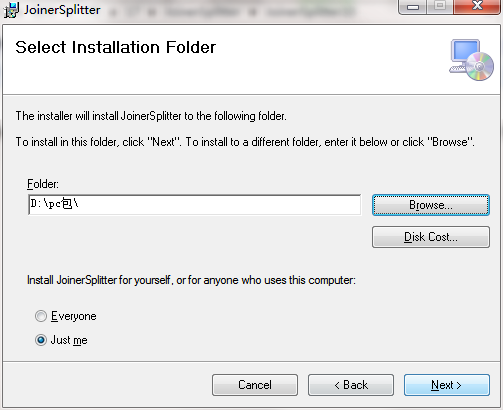Image resolution: width=503 pixels, height=410 pixels.
Task: Click the Folder: field label
Action: (x=43, y=184)
